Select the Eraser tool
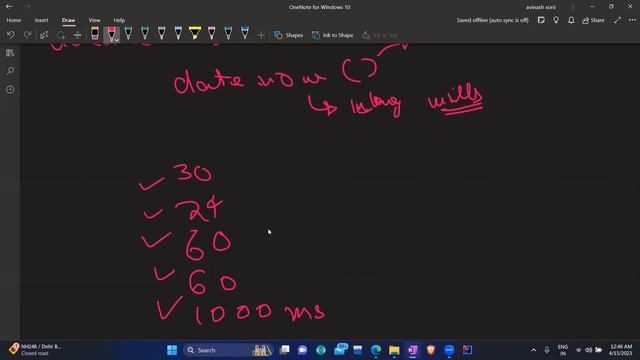This screenshot has height=360, width=640. point(95,33)
